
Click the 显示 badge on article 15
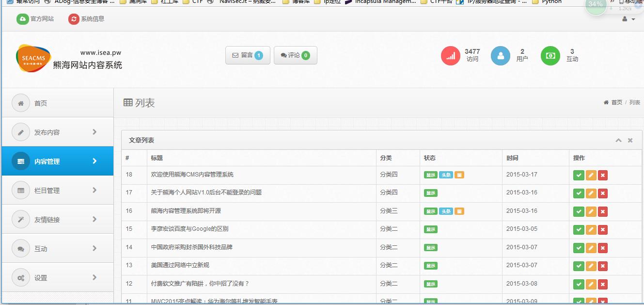click(431, 229)
